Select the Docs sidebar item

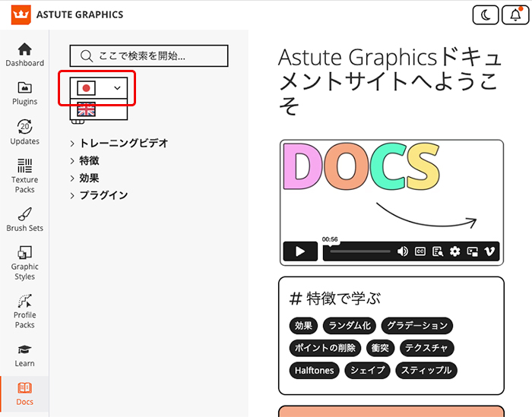point(25,394)
